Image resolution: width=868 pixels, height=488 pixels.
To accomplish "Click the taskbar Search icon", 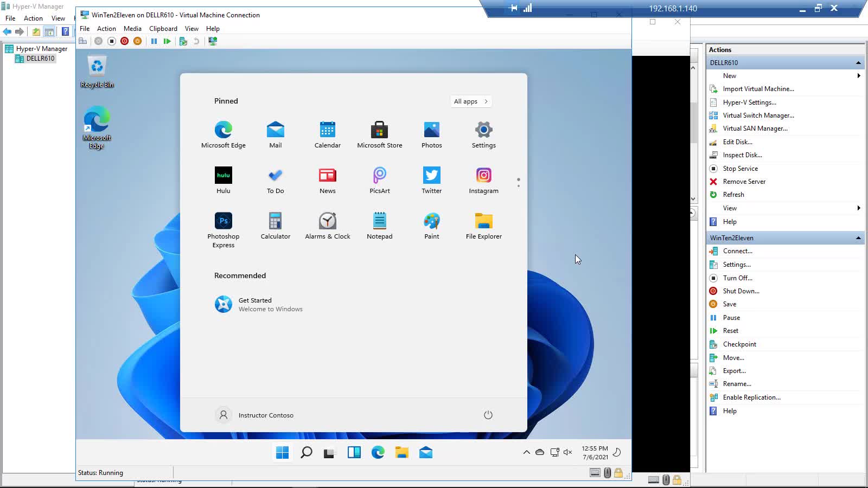I will point(307,453).
